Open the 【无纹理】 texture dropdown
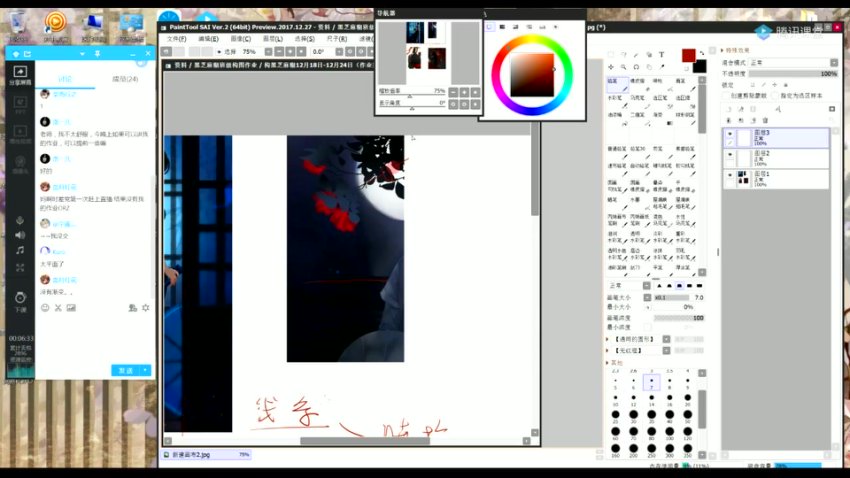The height and width of the screenshot is (478, 850). pyautogui.click(x=666, y=351)
